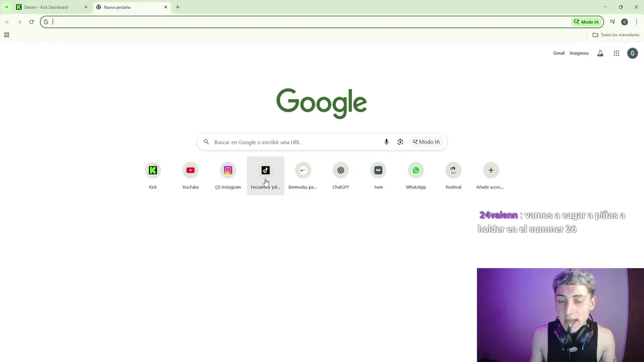Open the apps shortcut in bookmarks bar
The image size is (644, 362).
[7, 35]
